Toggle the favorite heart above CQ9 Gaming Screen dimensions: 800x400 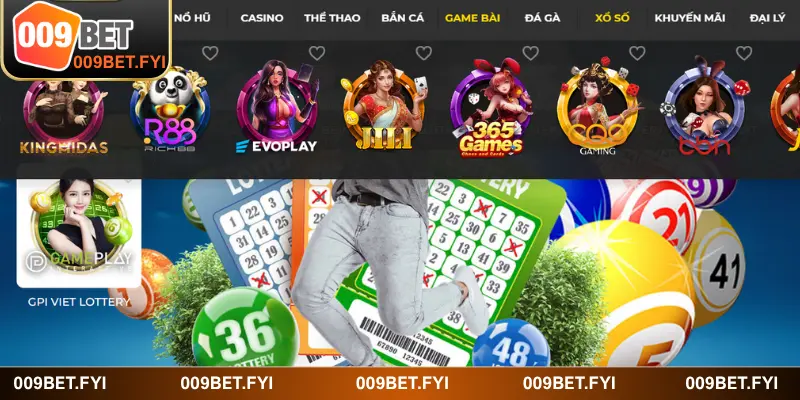[637, 53]
